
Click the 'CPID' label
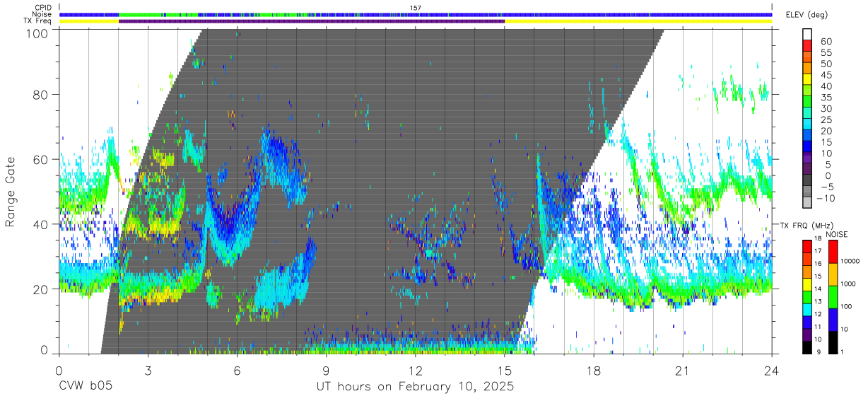click(42, 7)
